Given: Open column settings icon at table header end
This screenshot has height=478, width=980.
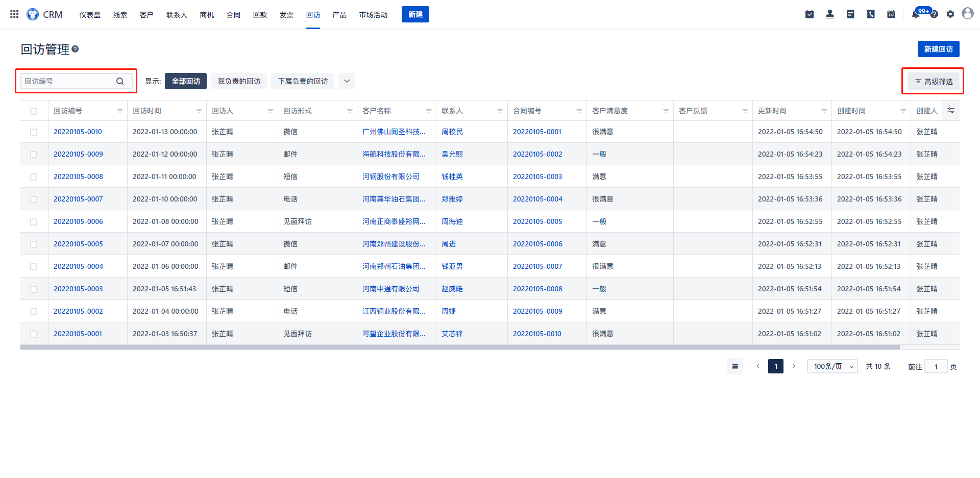Looking at the screenshot, I should pyautogui.click(x=951, y=110).
